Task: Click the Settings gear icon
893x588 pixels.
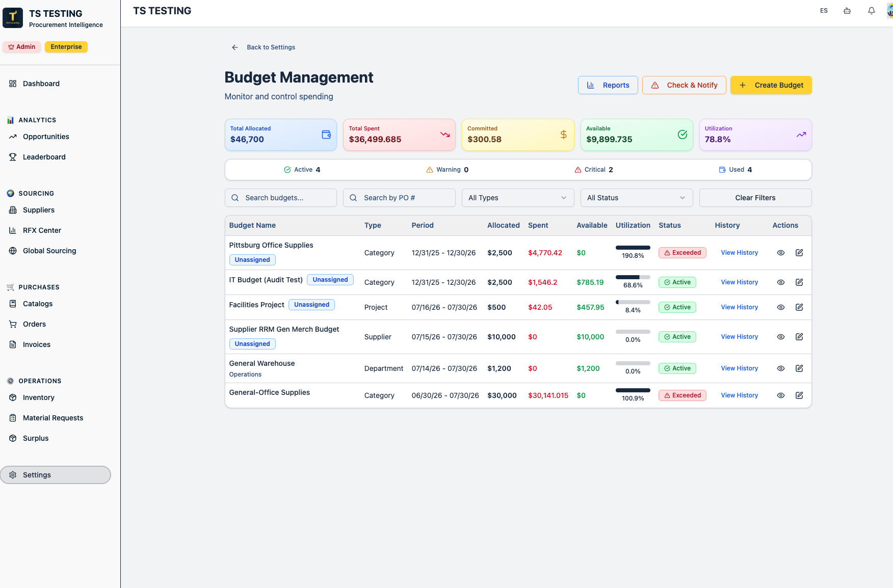Action: pos(13,475)
